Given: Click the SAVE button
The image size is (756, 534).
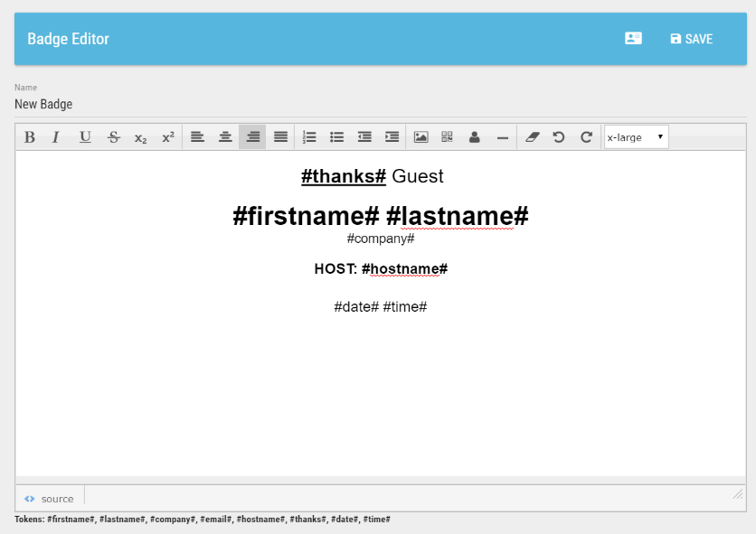Looking at the screenshot, I should pos(692,39).
